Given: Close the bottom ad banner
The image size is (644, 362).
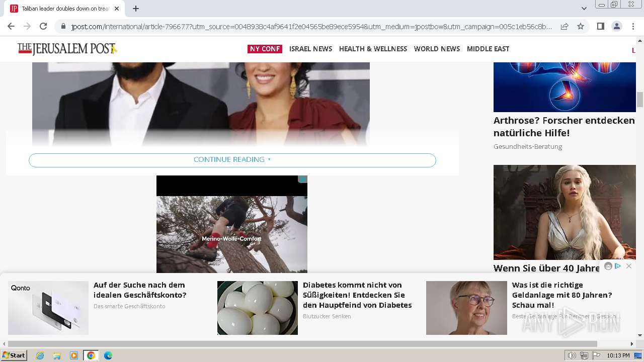Looking at the screenshot, I should pyautogui.click(x=629, y=266).
